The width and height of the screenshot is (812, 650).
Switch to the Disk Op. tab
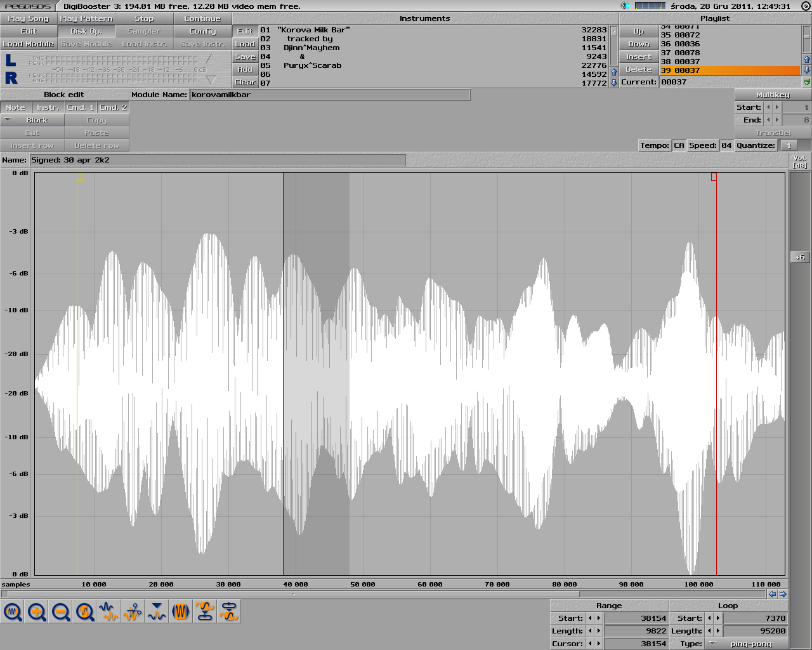click(x=86, y=31)
